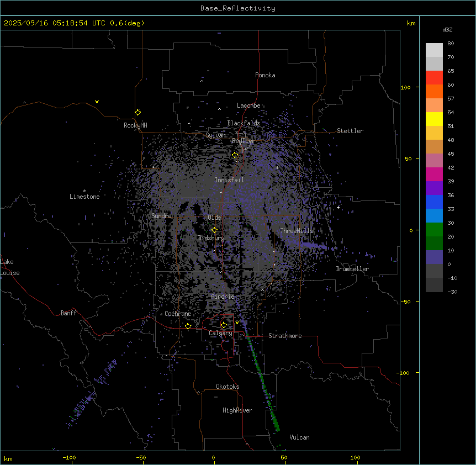
Task: Click the Strathmore label
Action: coord(285,336)
